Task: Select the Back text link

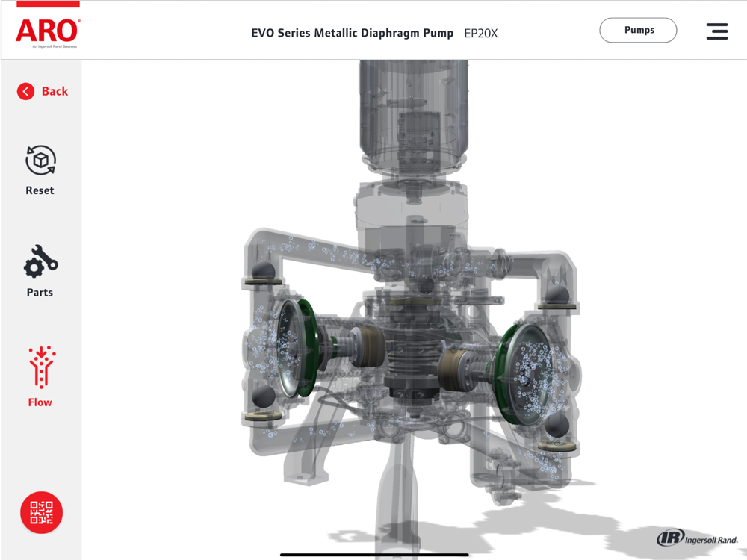Action: click(x=55, y=91)
